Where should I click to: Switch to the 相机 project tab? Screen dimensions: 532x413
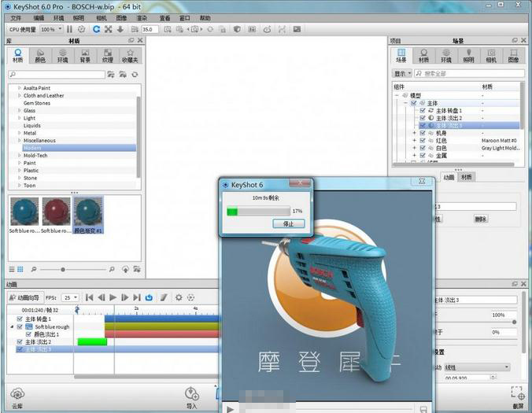(491, 56)
